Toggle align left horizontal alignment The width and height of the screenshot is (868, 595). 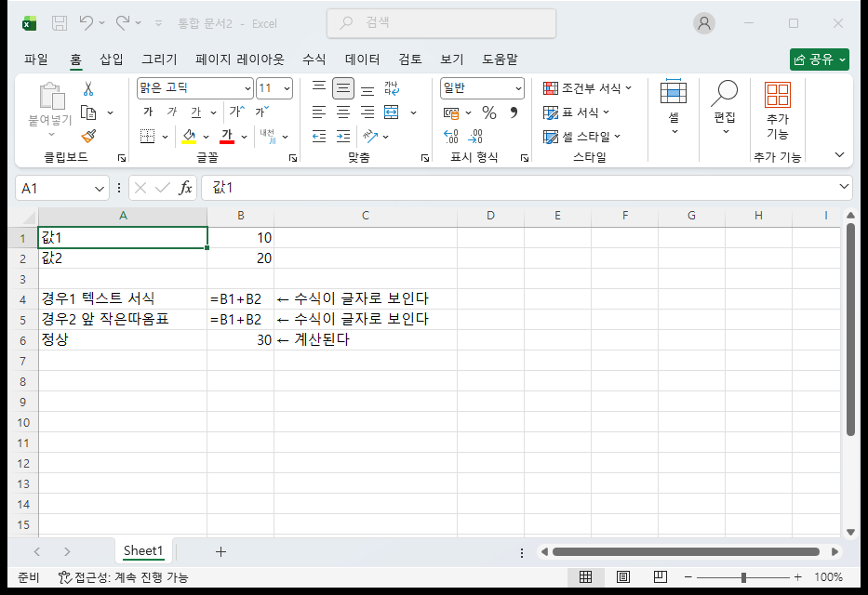point(319,112)
